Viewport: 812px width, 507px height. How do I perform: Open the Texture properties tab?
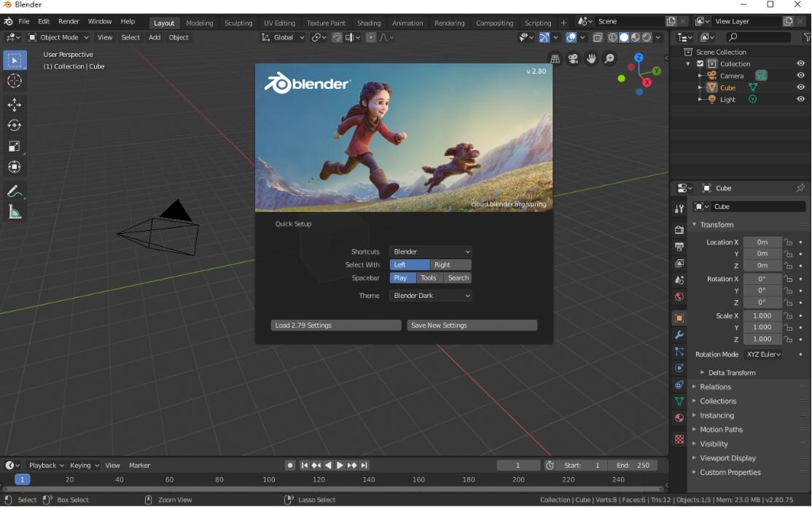point(679,439)
